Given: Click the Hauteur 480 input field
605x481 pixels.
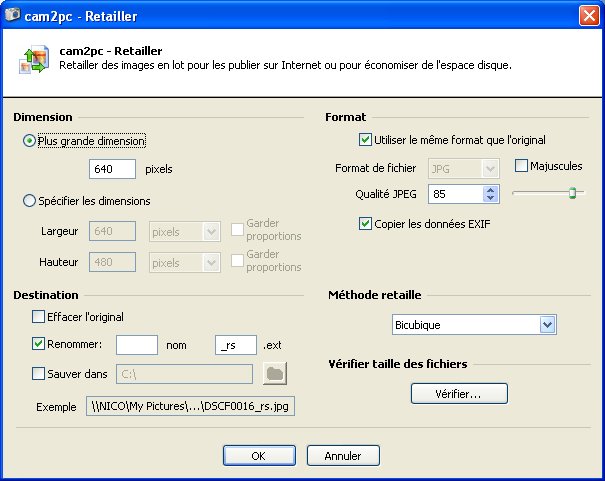Looking at the screenshot, I should [x=112, y=262].
